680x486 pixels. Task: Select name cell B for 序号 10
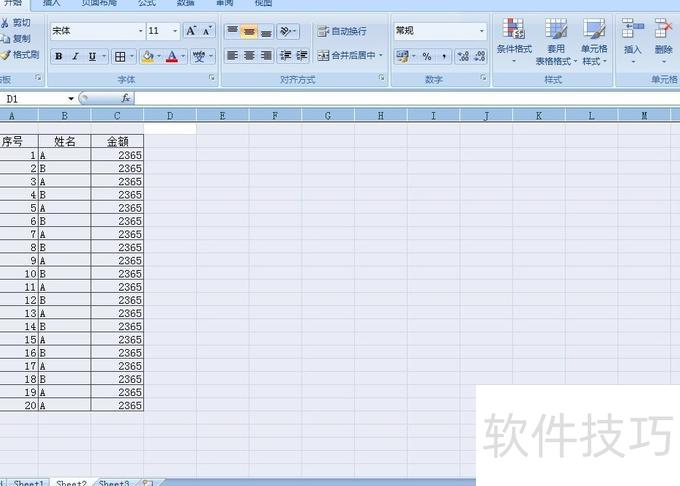65,274
